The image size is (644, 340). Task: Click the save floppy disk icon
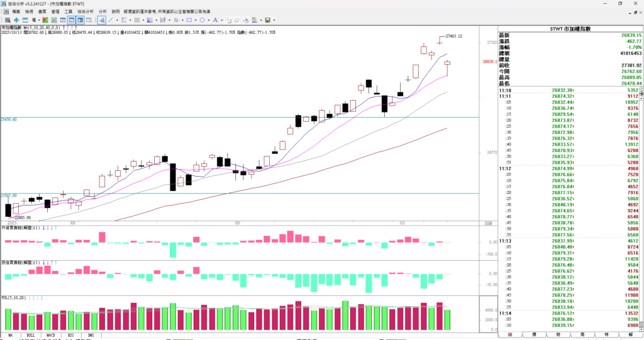pyautogui.click(x=267, y=20)
